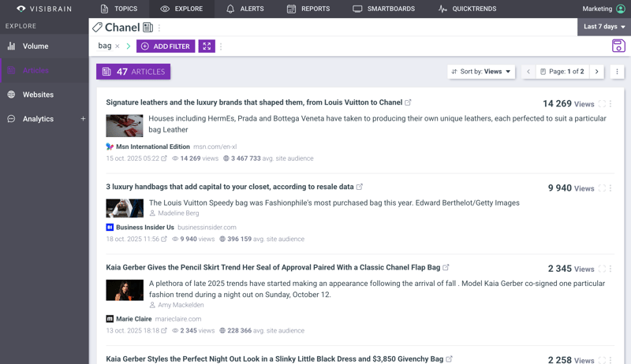Open the three-dot menu next to Chanel title
631x364 pixels.
point(159,28)
